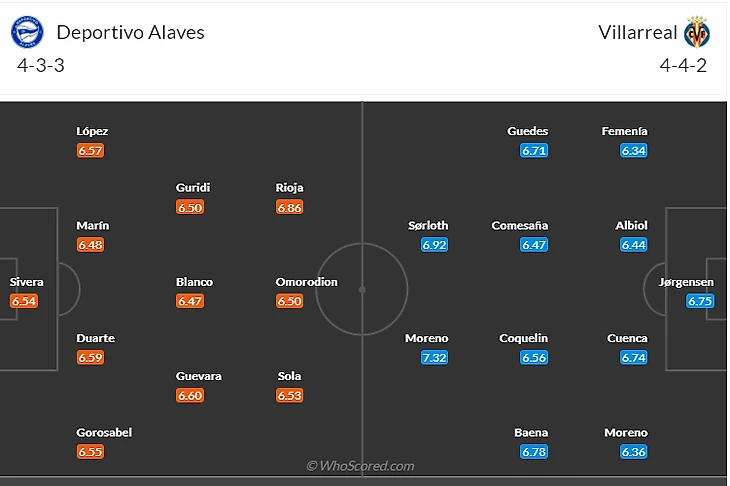This screenshot has height=486, width=730.
Task: Select Gorosabel's player name
Action: (x=104, y=433)
